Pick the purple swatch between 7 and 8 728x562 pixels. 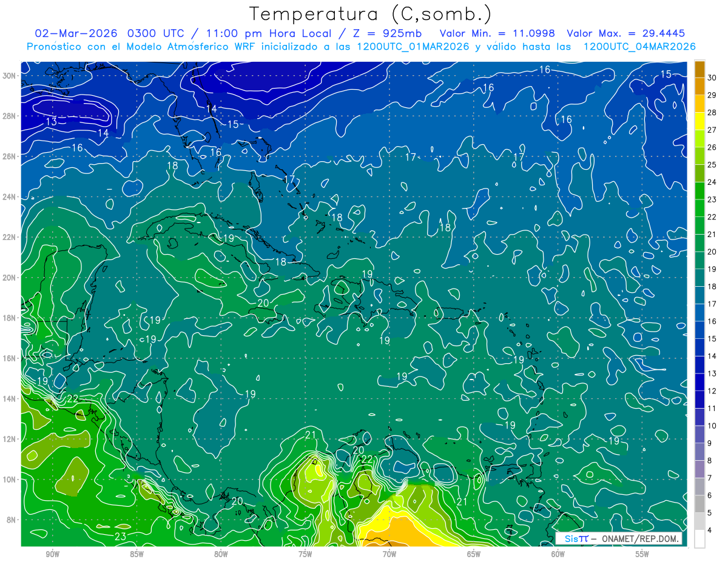[700, 469]
